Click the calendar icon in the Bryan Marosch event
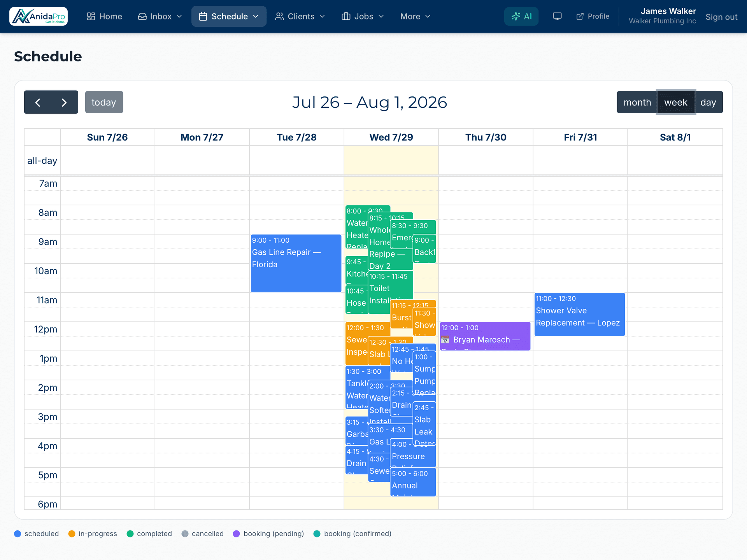This screenshot has height=560, width=747. click(x=445, y=340)
